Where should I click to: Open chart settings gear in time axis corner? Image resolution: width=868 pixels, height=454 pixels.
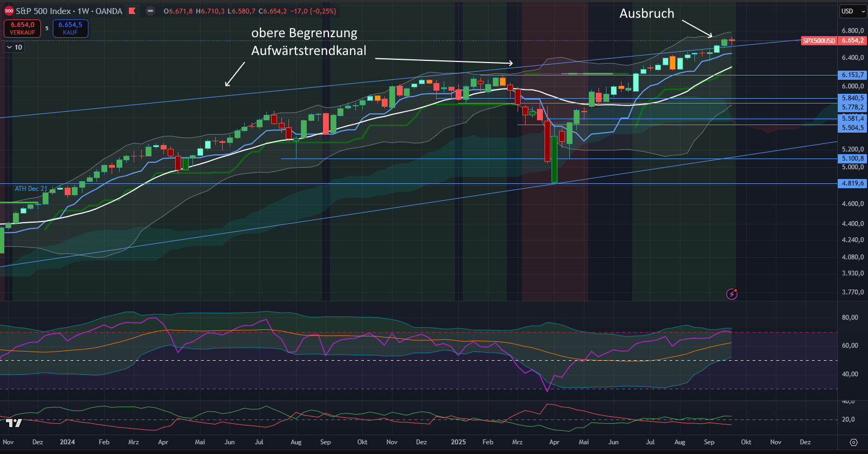click(853, 442)
